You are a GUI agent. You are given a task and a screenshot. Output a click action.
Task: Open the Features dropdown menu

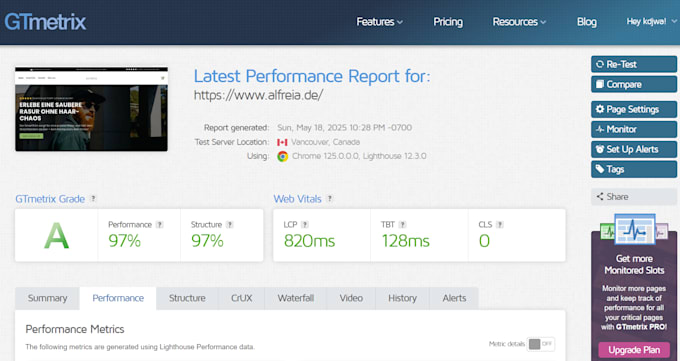point(379,22)
